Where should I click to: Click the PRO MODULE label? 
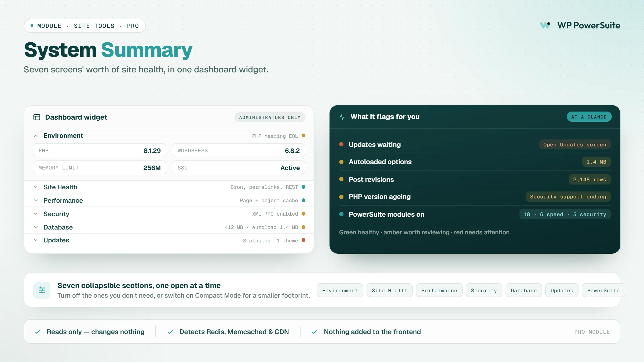click(592, 332)
